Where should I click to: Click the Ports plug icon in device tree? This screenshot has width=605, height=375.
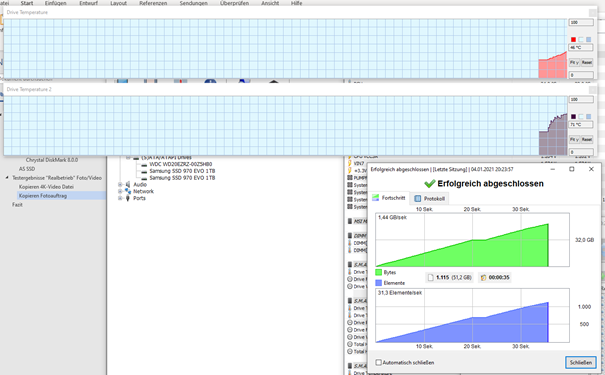point(128,198)
